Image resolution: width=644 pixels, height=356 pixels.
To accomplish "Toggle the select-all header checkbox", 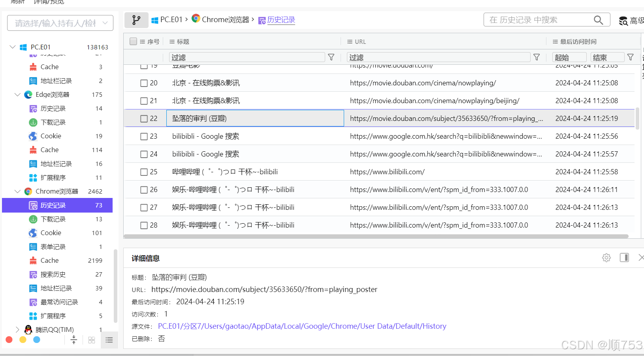I will point(133,41).
